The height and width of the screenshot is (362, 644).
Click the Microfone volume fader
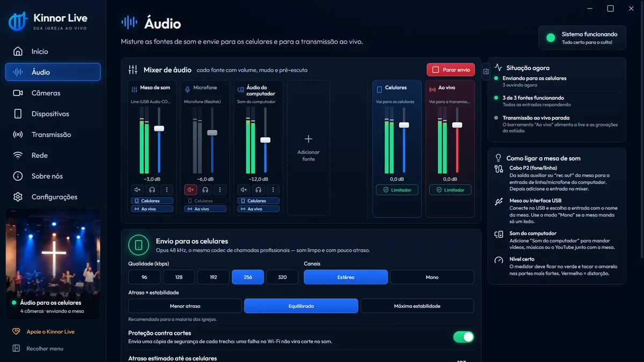click(x=212, y=132)
